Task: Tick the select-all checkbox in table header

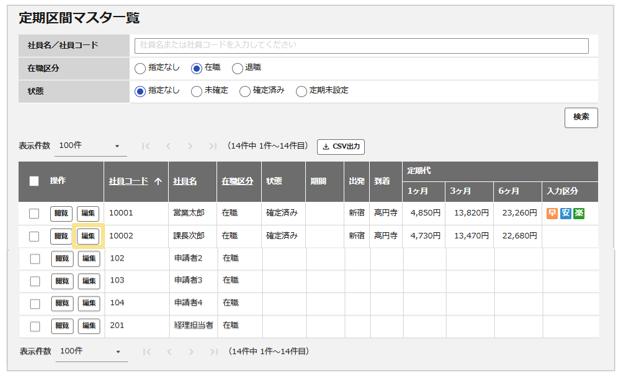Action: coord(34,181)
